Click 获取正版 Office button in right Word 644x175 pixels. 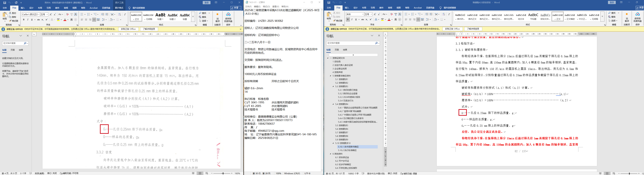[452, 29]
